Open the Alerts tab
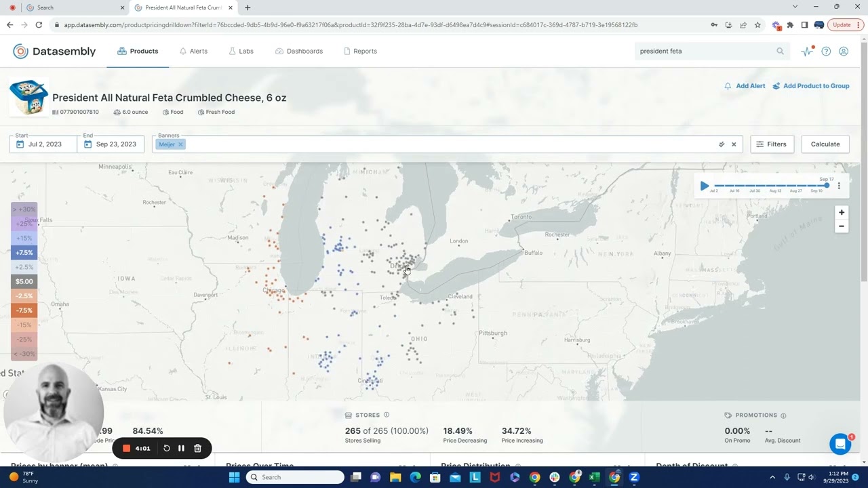The height and width of the screenshot is (488, 868). tap(193, 51)
